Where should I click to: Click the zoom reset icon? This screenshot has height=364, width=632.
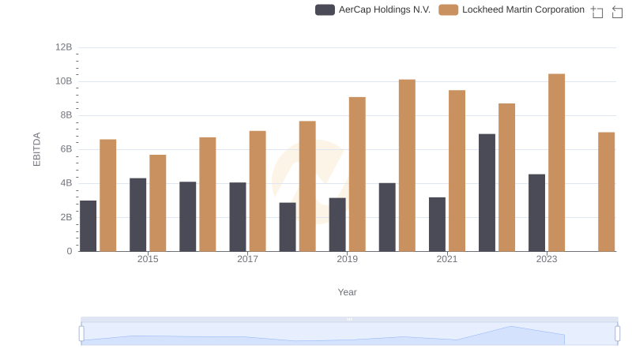(617, 12)
